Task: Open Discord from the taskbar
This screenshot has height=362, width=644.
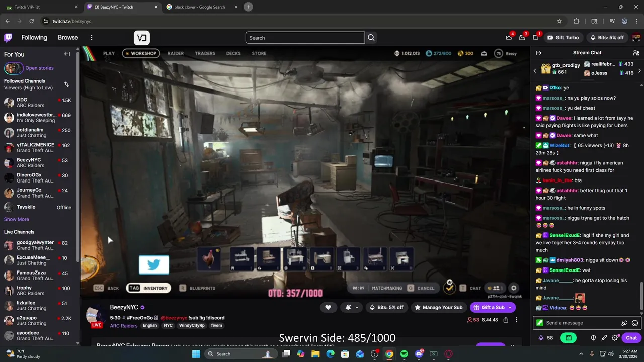Action: [419, 354]
